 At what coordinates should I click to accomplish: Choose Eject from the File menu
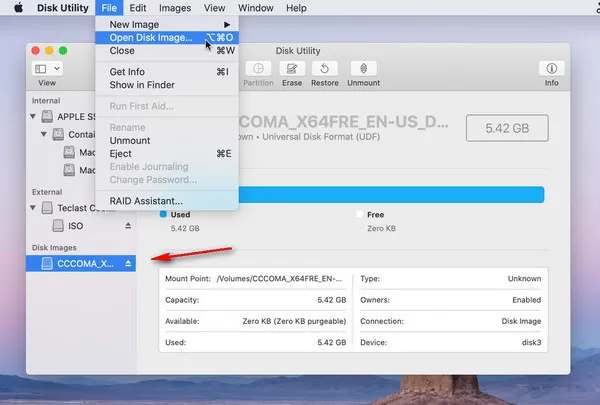(167, 154)
